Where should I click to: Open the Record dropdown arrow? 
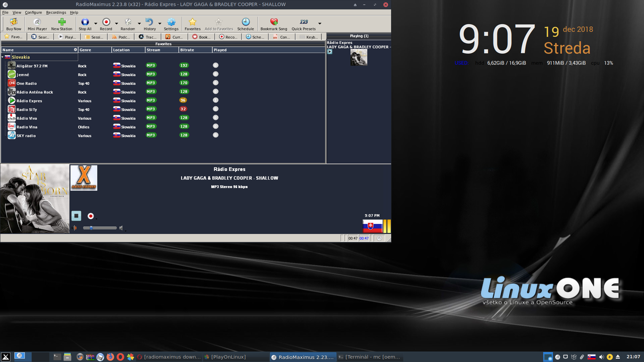[x=116, y=24]
